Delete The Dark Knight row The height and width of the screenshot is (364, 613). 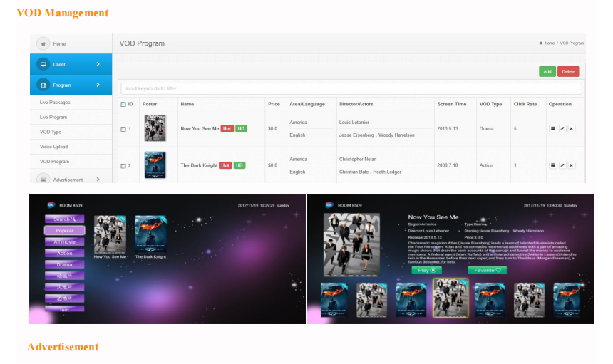click(x=572, y=165)
